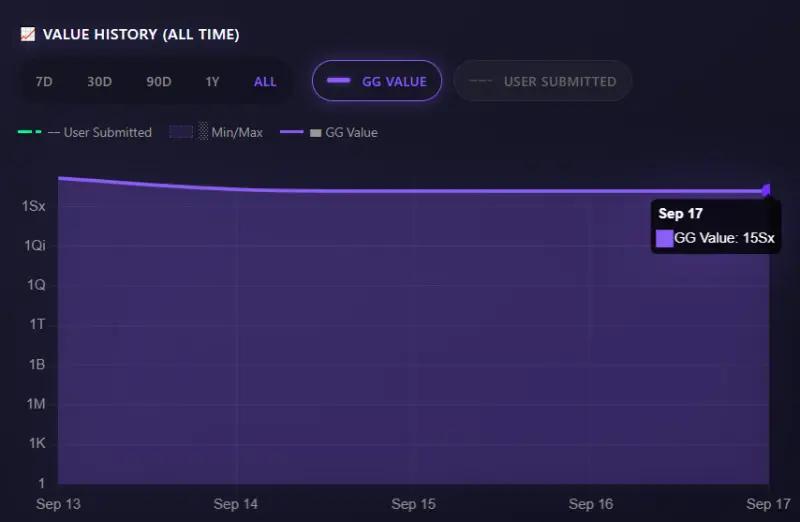The height and width of the screenshot is (522, 800).
Task: Click the 1Sx y-axis label
Action: click(34, 206)
